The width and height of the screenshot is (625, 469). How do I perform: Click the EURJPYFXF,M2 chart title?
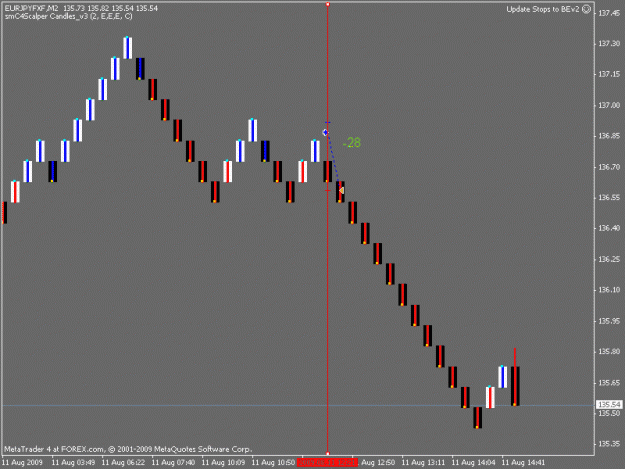[x=31, y=8]
